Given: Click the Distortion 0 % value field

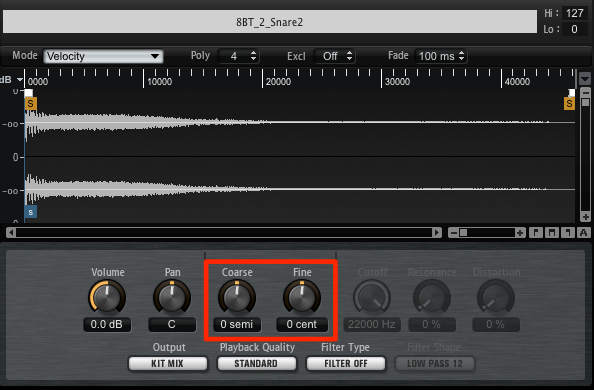Looking at the screenshot, I should 496,325.
